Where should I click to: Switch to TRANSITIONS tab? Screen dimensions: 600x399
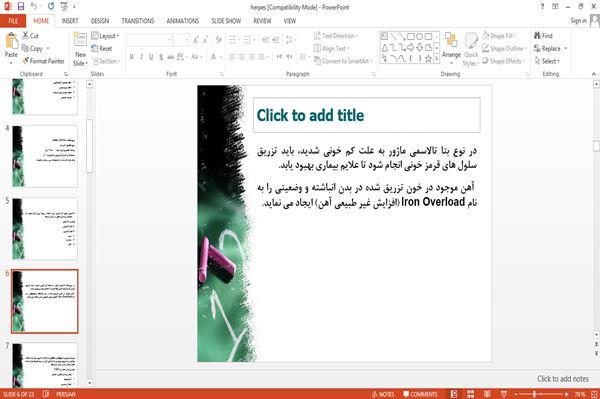tap(138, 21)
